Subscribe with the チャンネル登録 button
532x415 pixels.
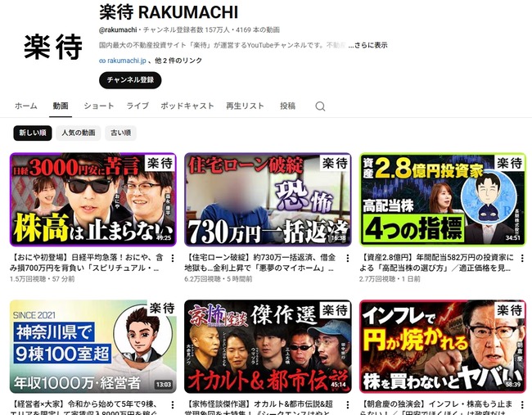pyautogui.click(x=130, y=80)
